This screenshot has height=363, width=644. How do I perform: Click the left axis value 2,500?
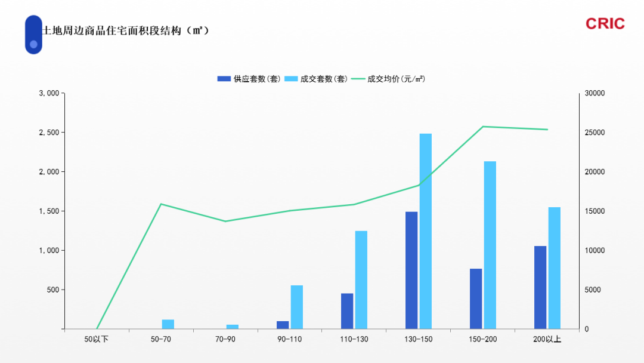49,133
